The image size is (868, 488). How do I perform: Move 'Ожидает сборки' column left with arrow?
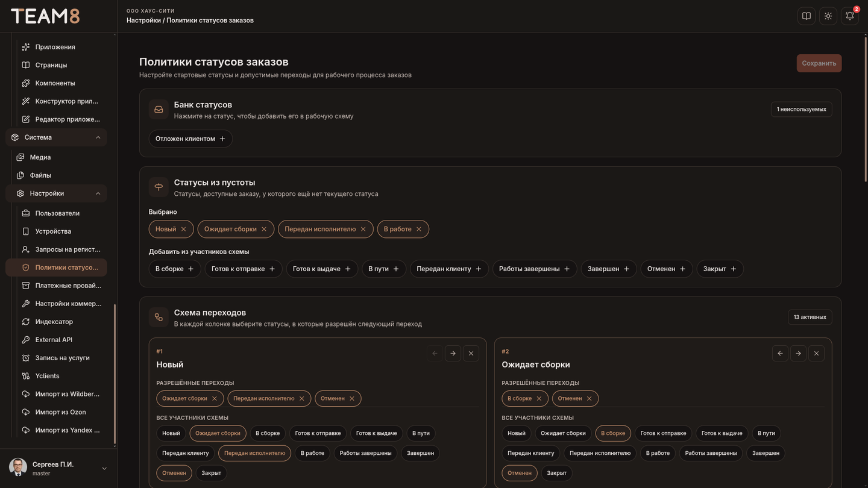(x=780, y=354)
